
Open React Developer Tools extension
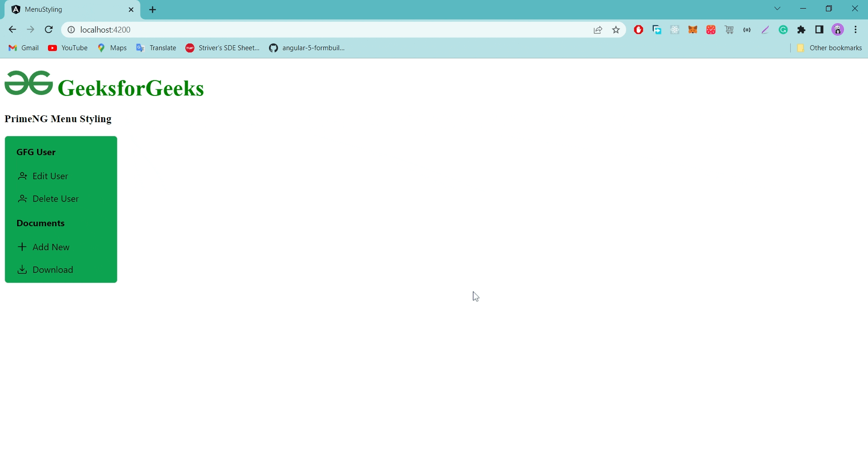point(675,29)
